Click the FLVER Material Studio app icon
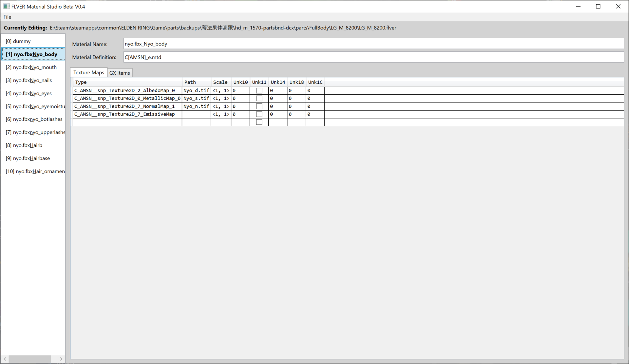The height and width of the screenshot is (364, 629). [7, 6]
